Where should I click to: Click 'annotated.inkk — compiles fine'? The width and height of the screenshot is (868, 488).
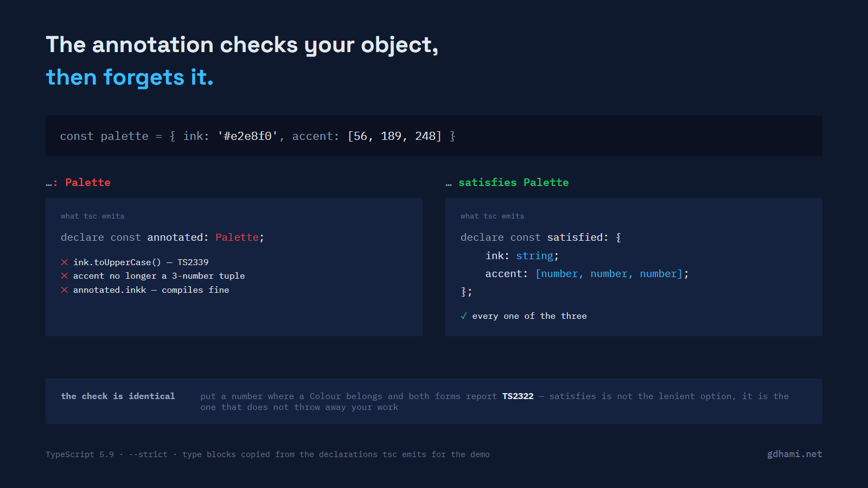151,290
